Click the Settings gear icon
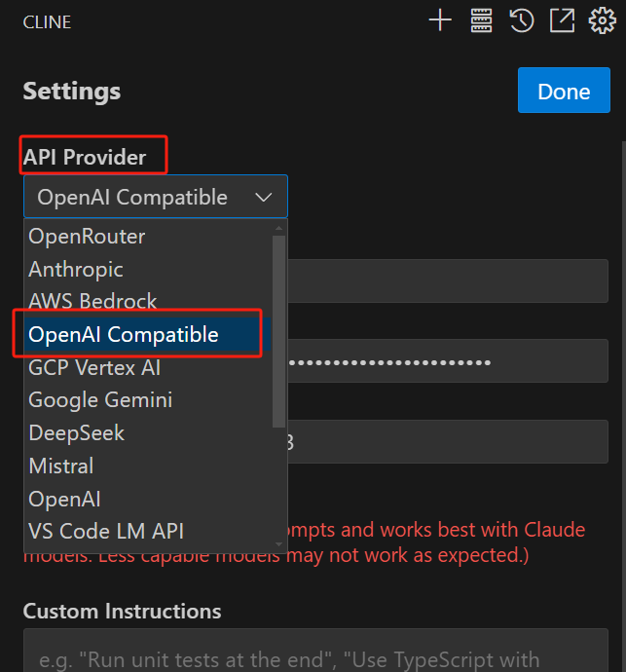The width and height of the screenshot is (626, 672). click(603, 20)
